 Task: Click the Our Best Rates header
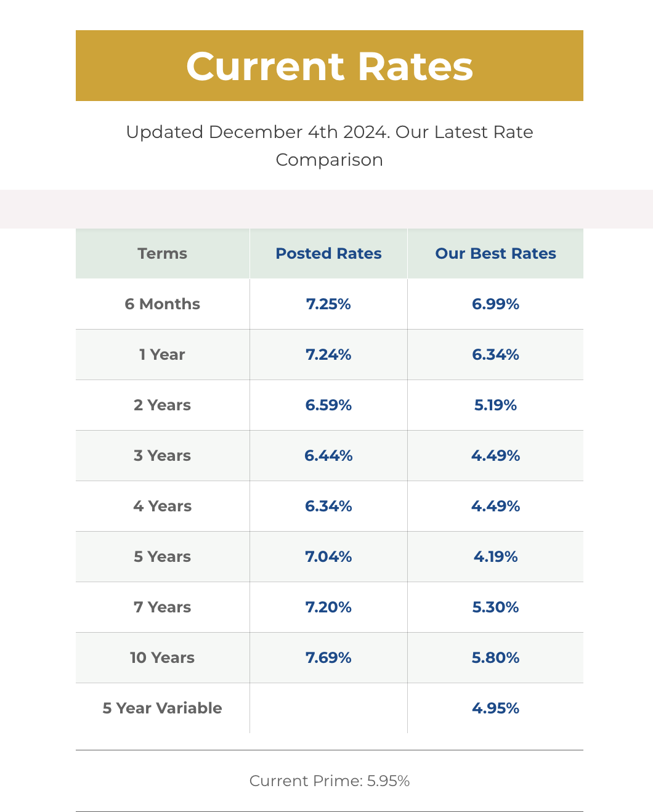click(x=495, y=253)
